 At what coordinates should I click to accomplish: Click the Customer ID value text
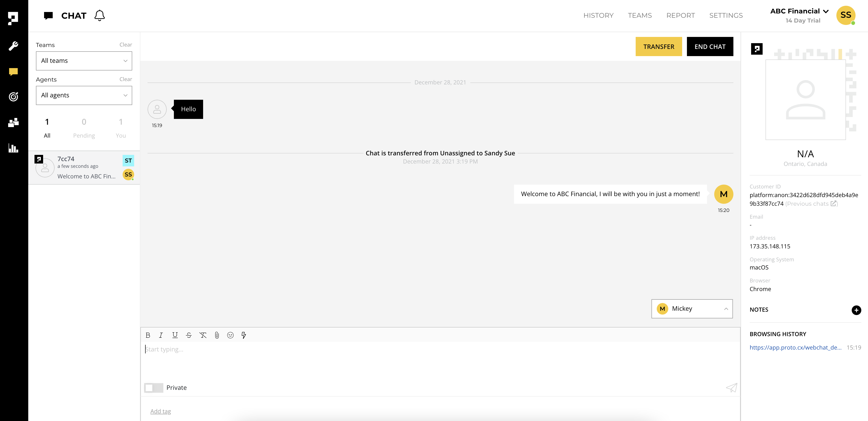(804, 199)
